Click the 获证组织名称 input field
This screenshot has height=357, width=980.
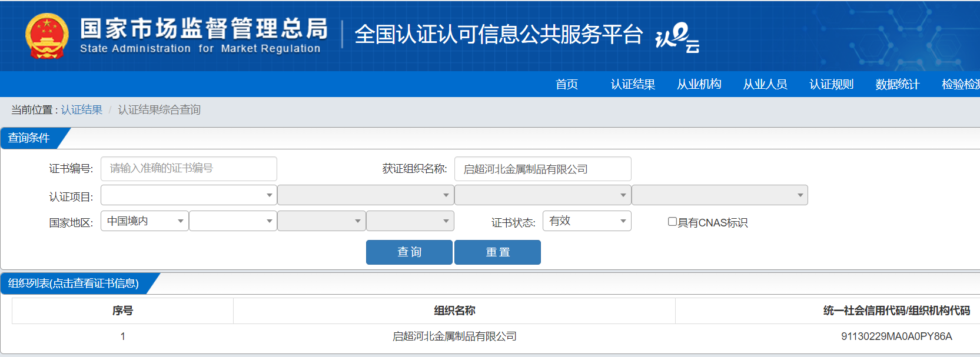pos(543,169)
